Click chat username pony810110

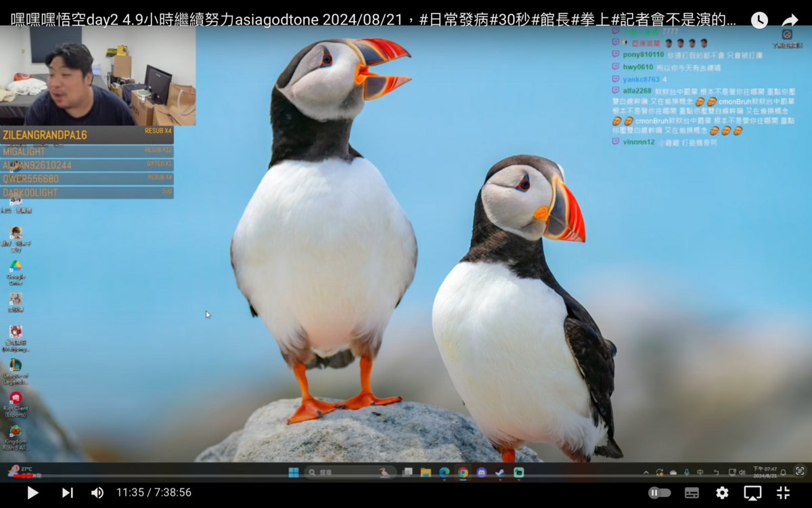[x=643, y=54]
